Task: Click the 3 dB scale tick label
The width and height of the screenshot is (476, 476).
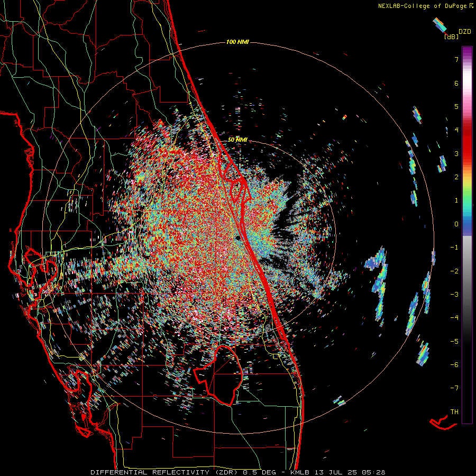Action: tap(456, 153)
